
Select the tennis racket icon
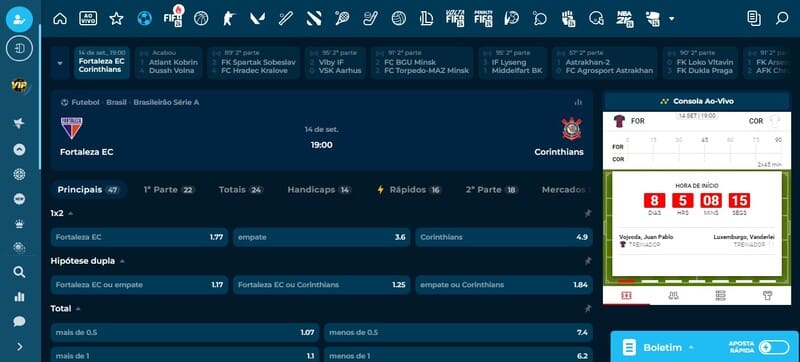[341, 19]
